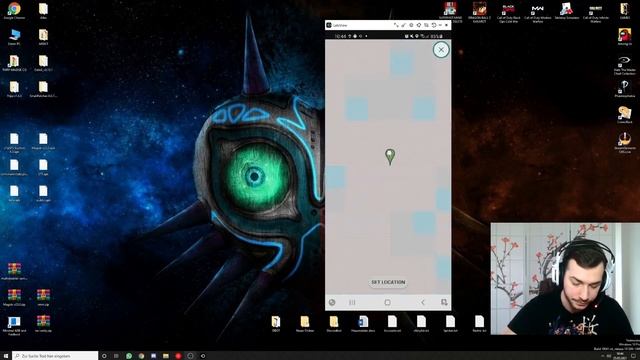The image size is (640, 360).
Task: Open the Phasmophobia desktop shortcut
Action: tap(624, 89)
